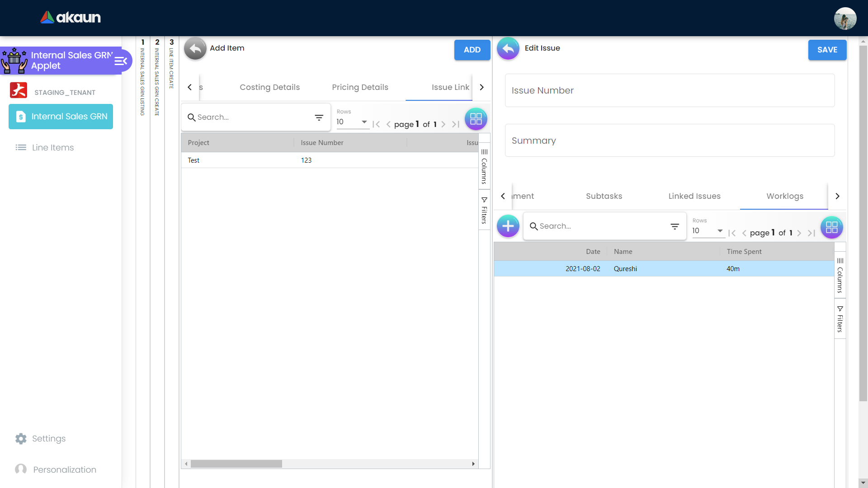Click the horizontal scrollbar thumb of Issue table
This screenshot has width=868, height=488.
point(236,464)
